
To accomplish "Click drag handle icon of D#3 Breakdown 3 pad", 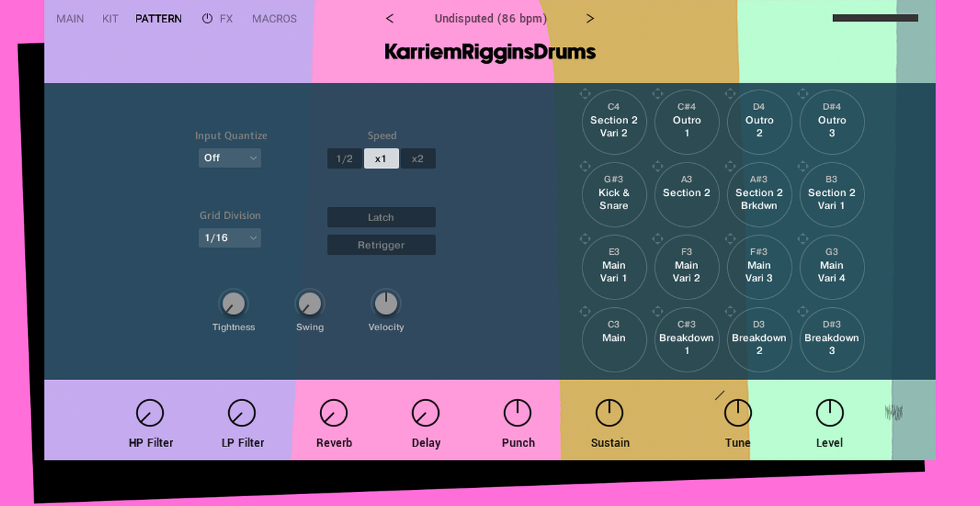I will (x=803, y=311).
